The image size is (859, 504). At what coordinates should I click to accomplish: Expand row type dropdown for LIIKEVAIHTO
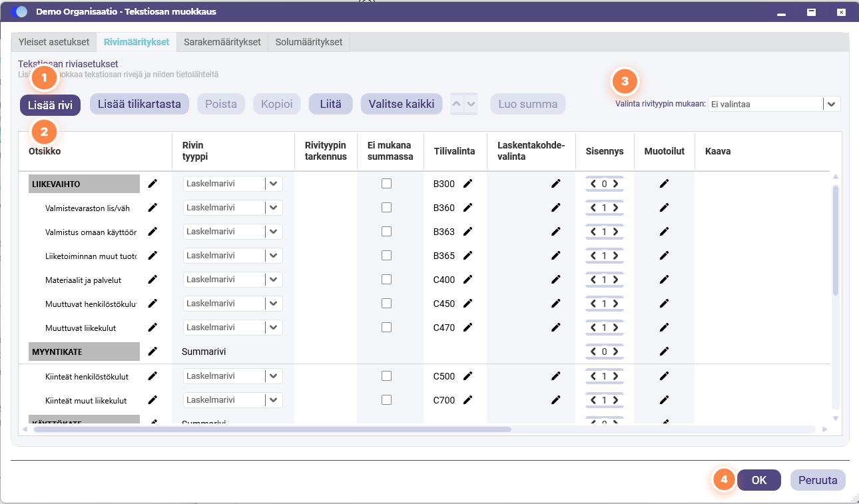pos(274,184)
